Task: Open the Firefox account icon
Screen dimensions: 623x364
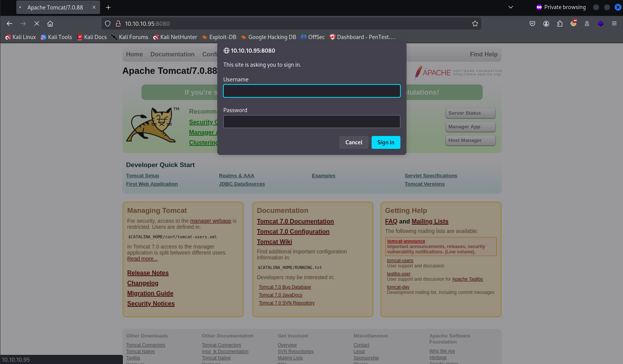Action: (x=546, y=23)
